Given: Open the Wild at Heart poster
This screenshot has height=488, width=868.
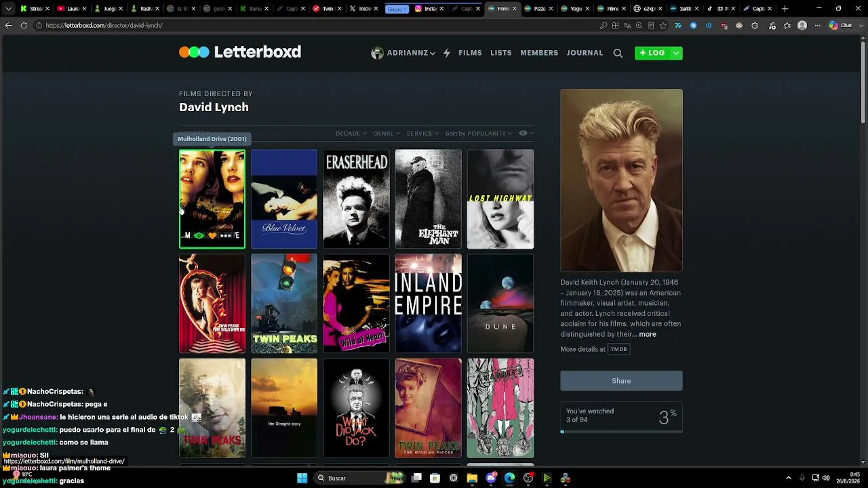Looking at the screenshot, I should [356, 304].
